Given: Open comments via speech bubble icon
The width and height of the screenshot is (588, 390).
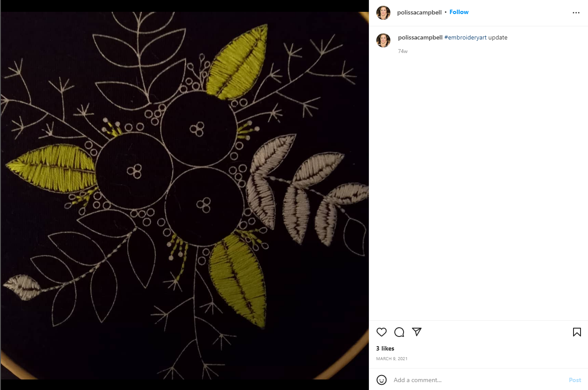Looking at the screenshot, I should (399, 332).
